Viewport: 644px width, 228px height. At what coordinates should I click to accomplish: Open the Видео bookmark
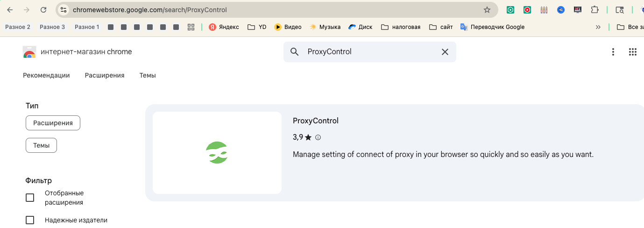288,27
